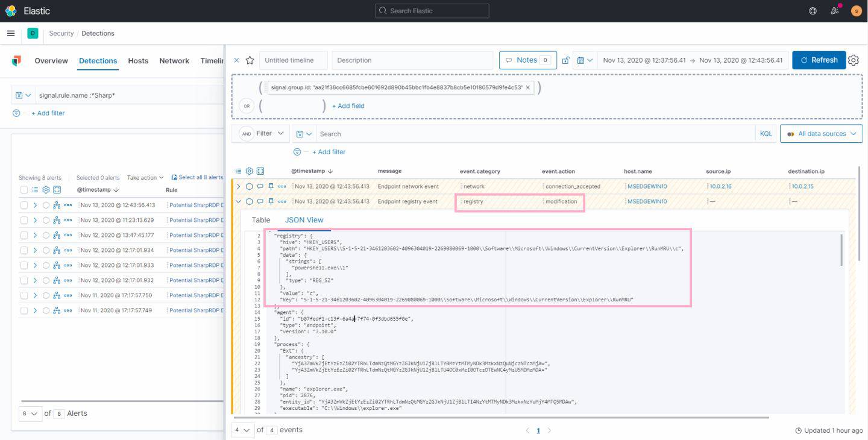Open the Elastic main navigation menu

pos(11,33)
